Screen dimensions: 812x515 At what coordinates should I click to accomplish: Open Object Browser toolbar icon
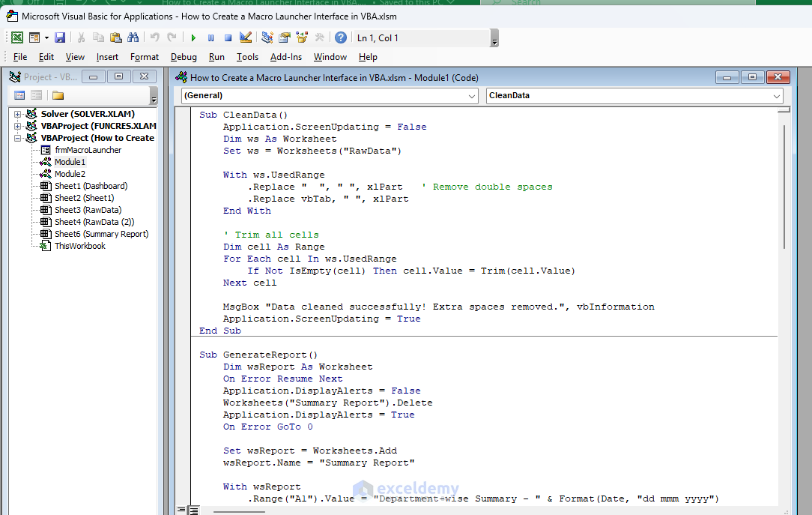(302, 37)
